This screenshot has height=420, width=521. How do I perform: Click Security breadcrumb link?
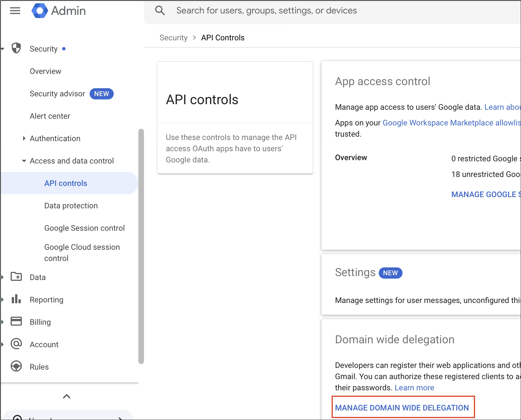click(173, 38)
